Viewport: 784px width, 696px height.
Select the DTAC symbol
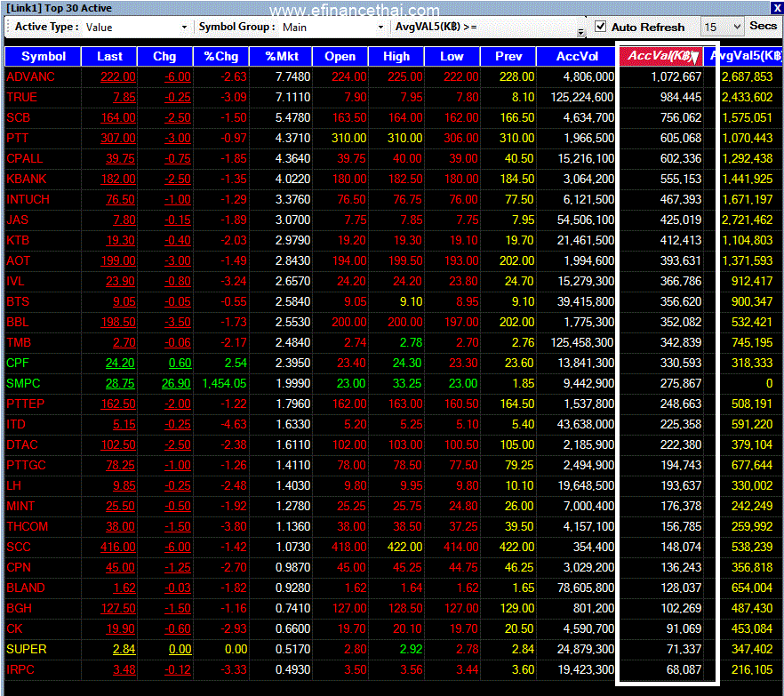[x=22, y=445]
